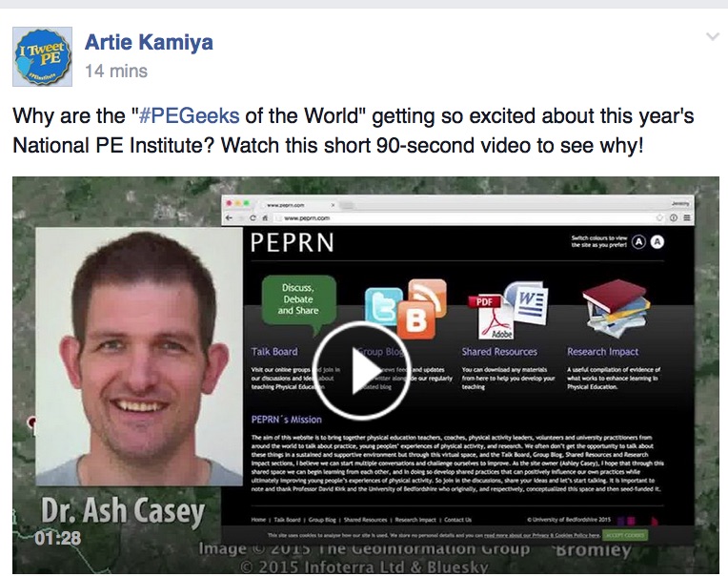Viewport: 728px width, 576px height.
Task: Play the National PE Institute video
Action: 361,370
